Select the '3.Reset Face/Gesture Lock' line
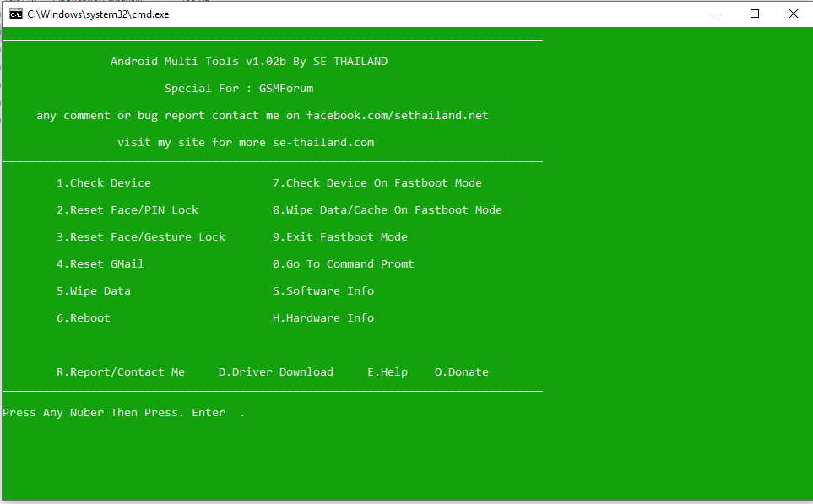The image size is (813, 504). pos(141,237)
